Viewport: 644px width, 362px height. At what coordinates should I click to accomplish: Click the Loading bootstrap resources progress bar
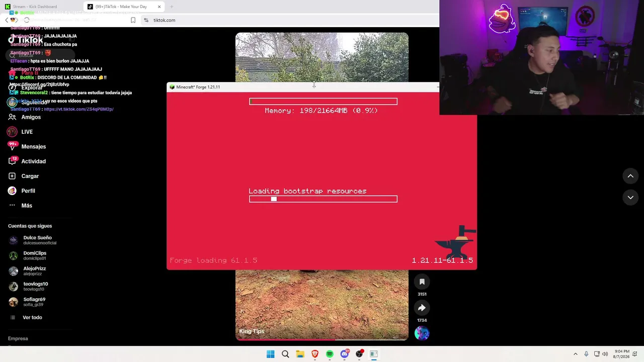tap(323, 199)
